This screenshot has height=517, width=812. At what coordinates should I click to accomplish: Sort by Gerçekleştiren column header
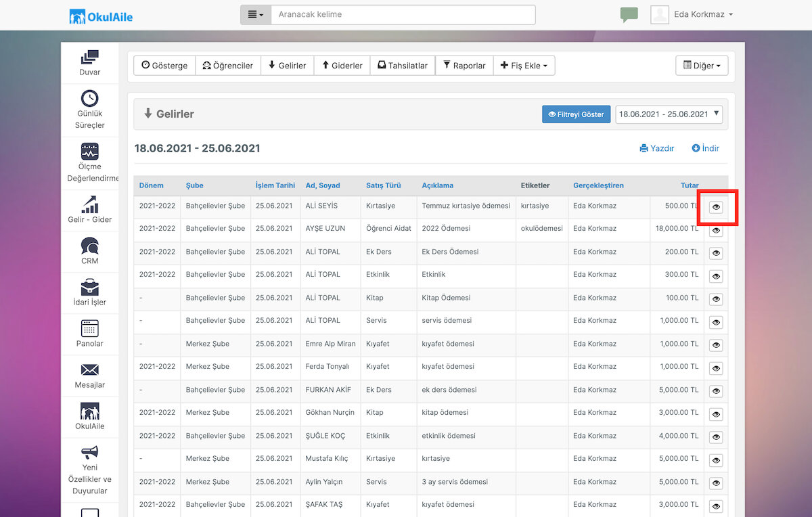pos(599,185)
